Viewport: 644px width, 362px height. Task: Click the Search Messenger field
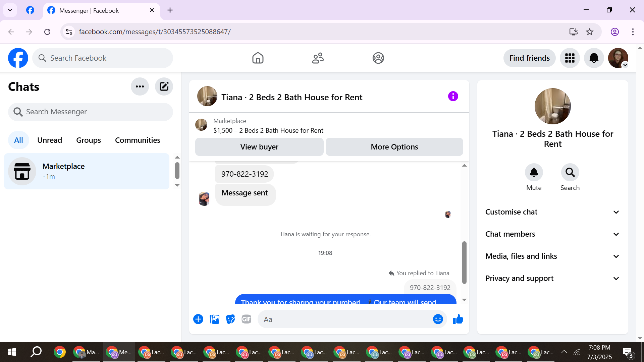(91, 112)
